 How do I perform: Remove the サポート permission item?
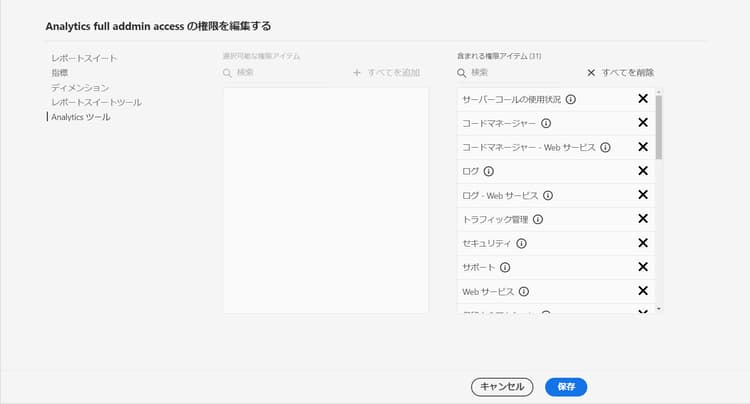(643, 267)
